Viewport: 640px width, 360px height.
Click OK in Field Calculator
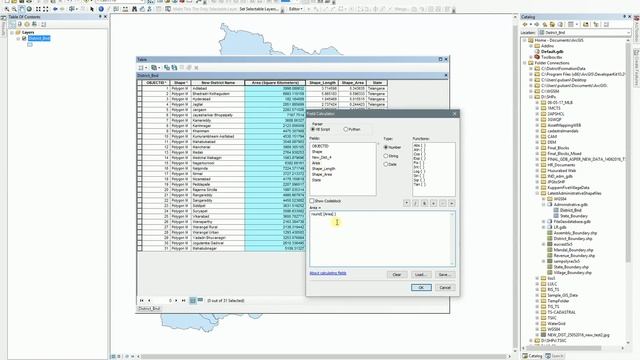[421, 288]
